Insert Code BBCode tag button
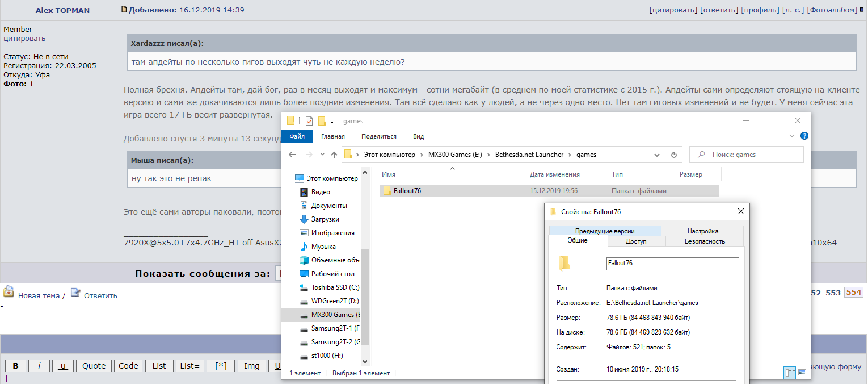Viewport: 868px width, 384px height. [x=128, y=366]
